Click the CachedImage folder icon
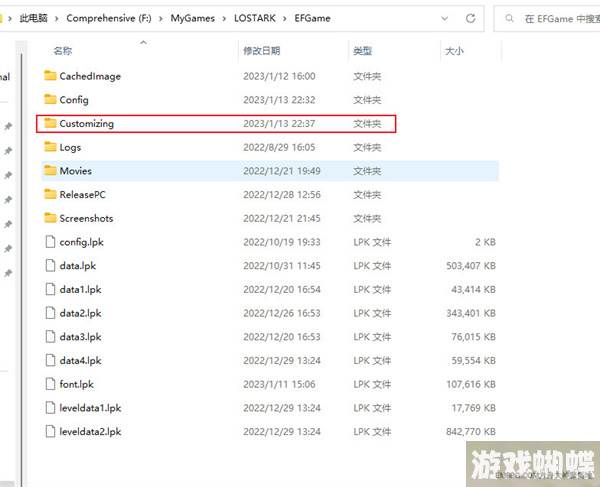The height and width of the screenshot is (487, 600). (50, 76)
